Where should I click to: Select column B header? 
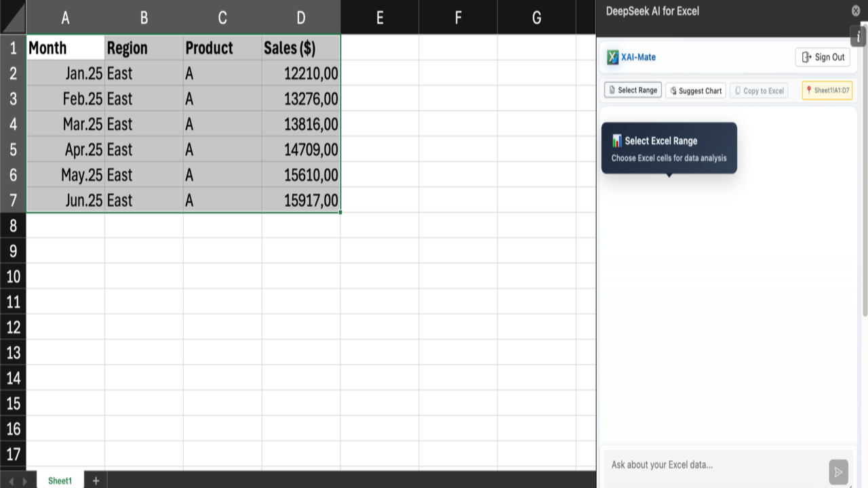coord(144,18)
